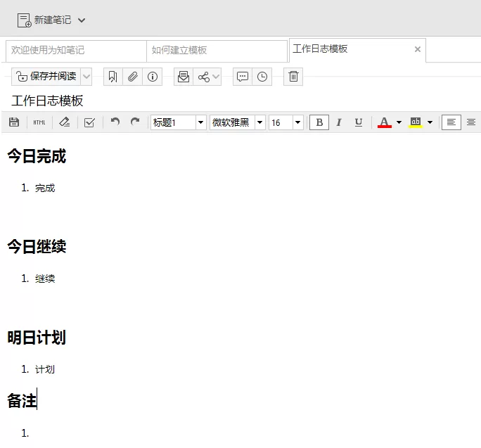Click the 备注 heading

pyautogui.click(x=22, y=400)
